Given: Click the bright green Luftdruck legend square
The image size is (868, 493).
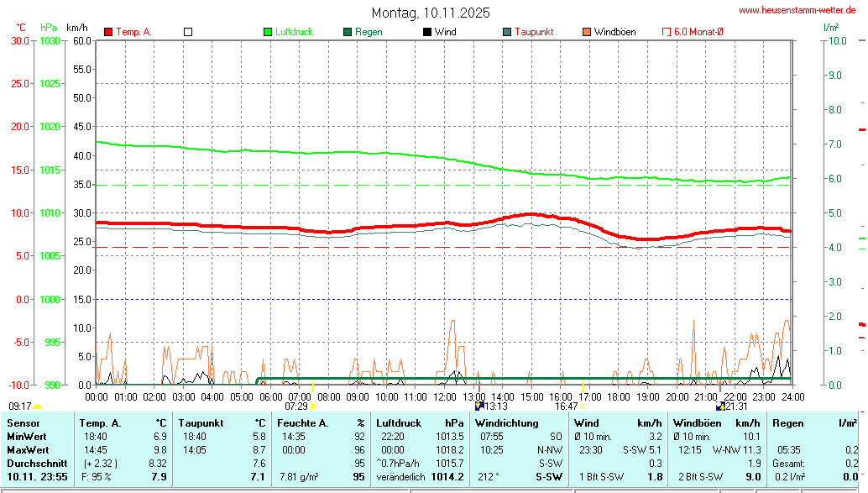Looking at the screenshot, I should [x=268, y=32].
